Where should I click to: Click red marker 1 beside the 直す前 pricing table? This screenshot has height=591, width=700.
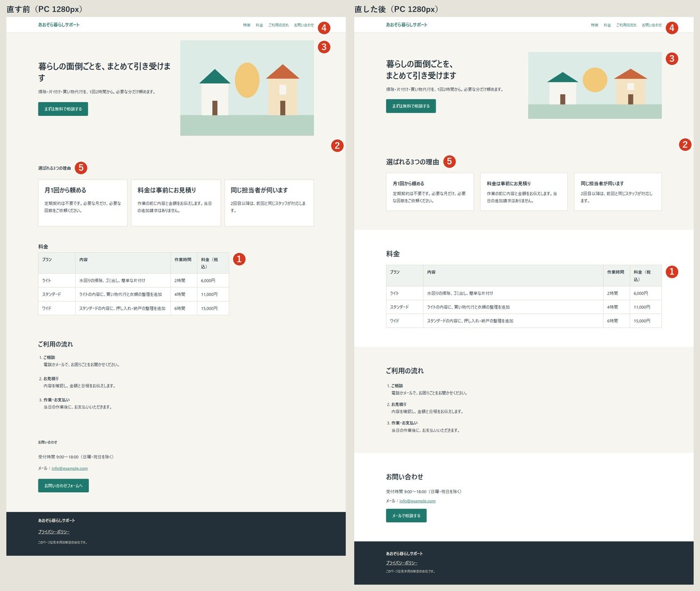239,259
